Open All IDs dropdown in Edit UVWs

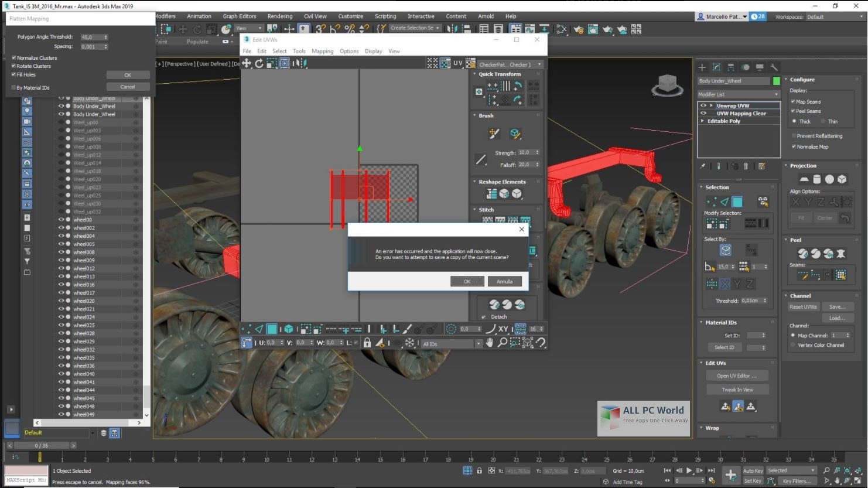click(451, 344)
